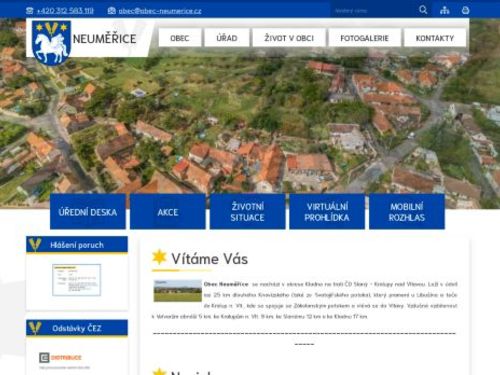This screenshot has height=375, width=500.
Task: Open the ÚŘAD menu item
Action: tap(227, 38)
